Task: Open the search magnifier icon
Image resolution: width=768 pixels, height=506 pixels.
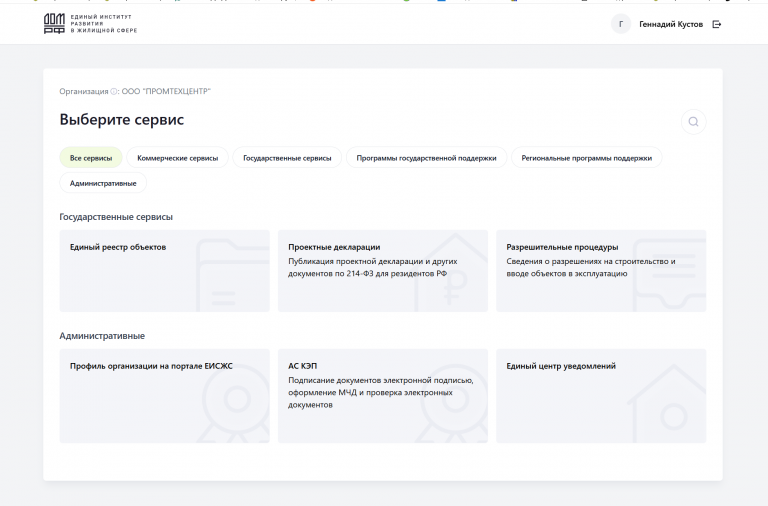Action: pyautogui.click(x=694, y=121)
